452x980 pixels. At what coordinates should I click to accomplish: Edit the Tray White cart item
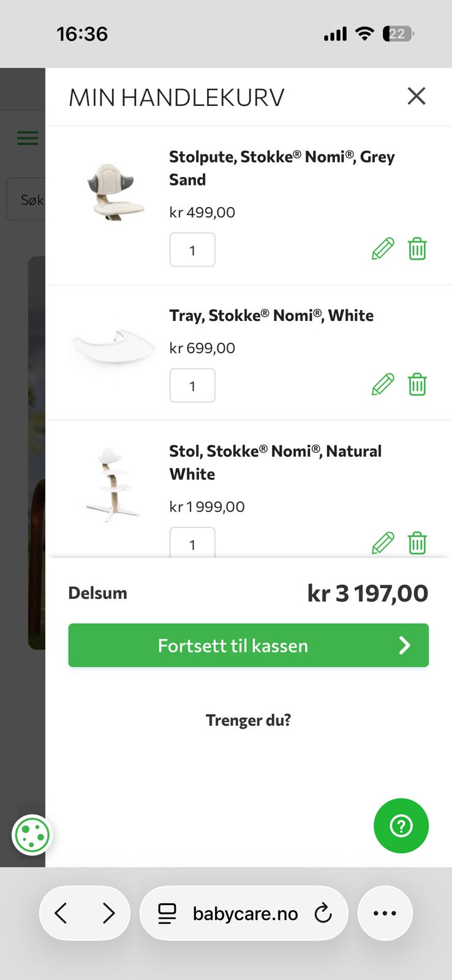383,385
